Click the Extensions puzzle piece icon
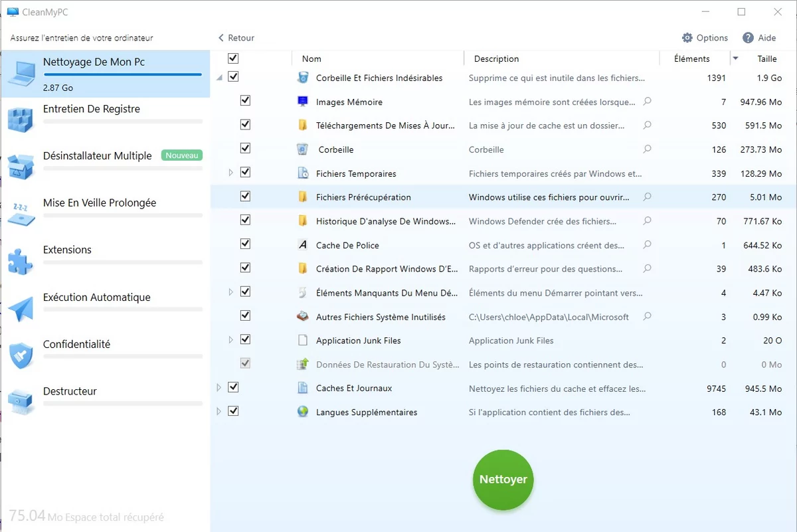Screen dimensions: 797x532 pyautogui.click(x=21, y=260)
